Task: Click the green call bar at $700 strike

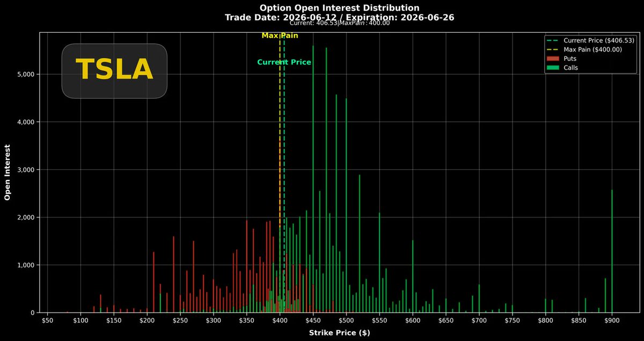Action: [x=479, y=299]
